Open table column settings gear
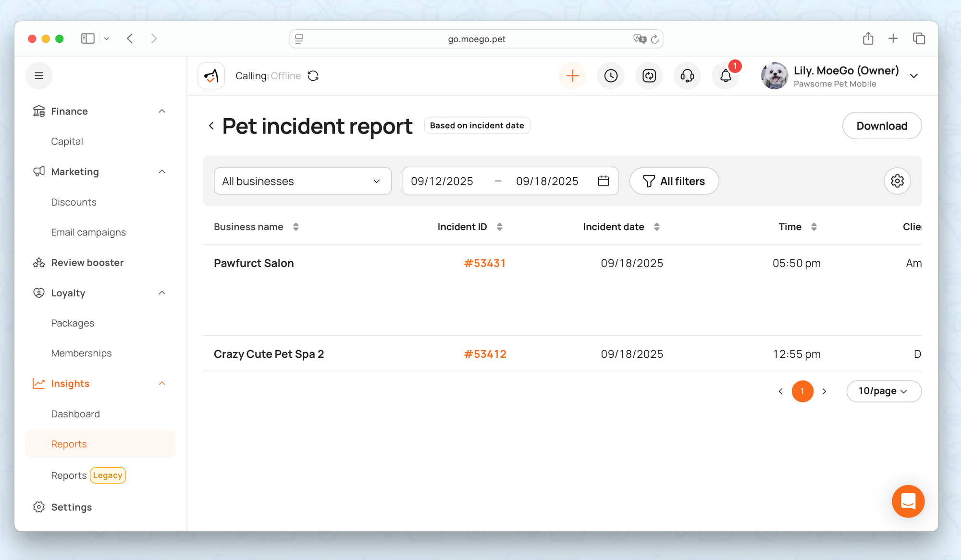The image size is (961, 560). pos(897,181)
